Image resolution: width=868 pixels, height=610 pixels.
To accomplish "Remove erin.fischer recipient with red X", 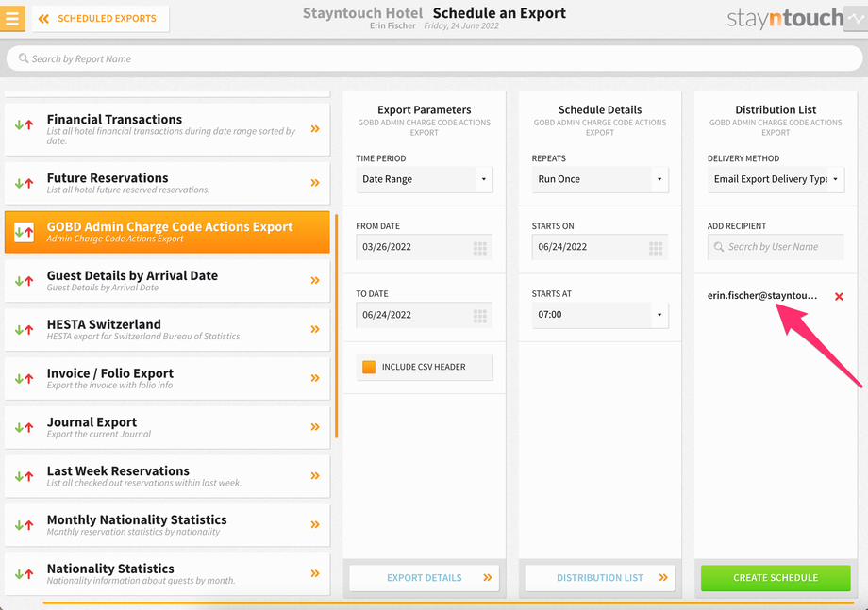I will point(839,296).
